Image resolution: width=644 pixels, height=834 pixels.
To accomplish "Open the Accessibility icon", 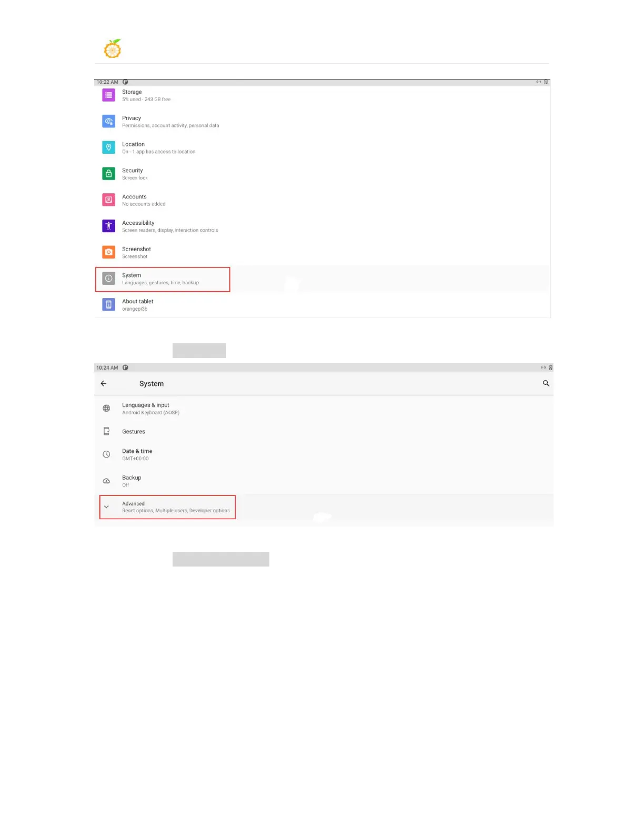I will click(108, 226).
